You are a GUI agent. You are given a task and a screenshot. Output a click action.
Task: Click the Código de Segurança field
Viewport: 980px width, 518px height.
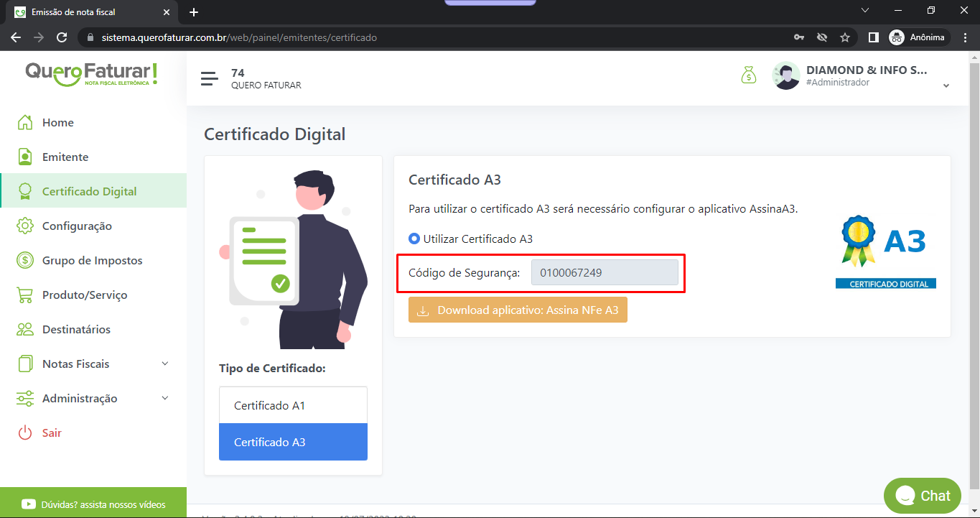click(x=605, y=272)
